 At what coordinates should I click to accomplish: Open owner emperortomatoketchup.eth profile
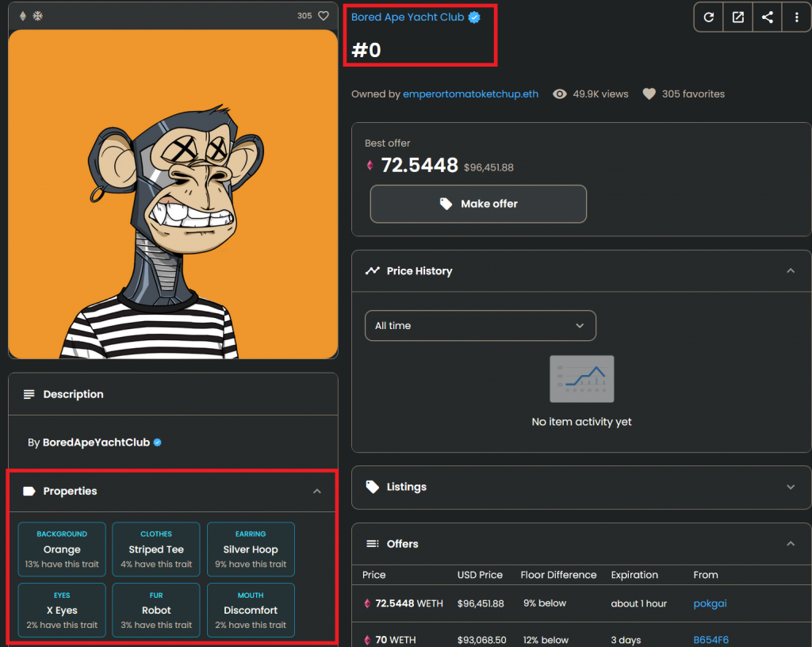[471, 94]
